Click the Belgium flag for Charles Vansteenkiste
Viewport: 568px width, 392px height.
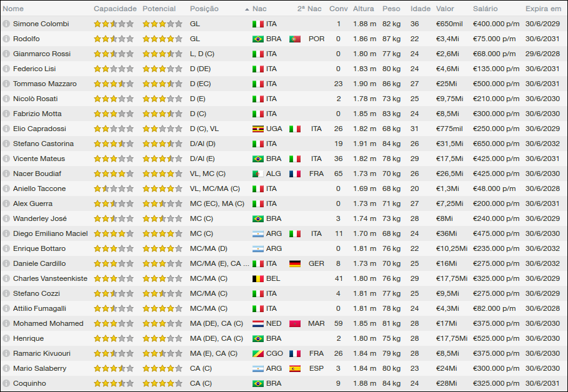[257, 278]
